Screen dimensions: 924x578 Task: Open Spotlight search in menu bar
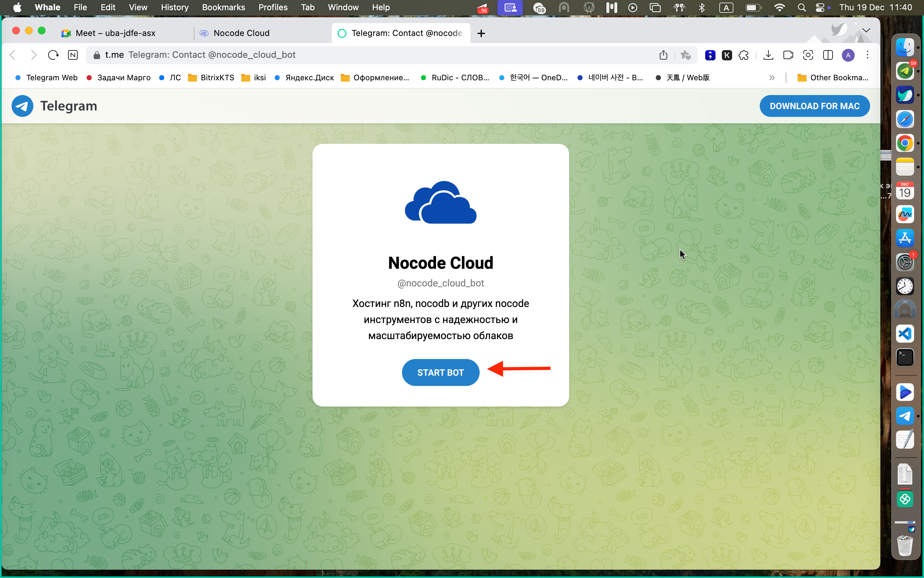point(801,7)
